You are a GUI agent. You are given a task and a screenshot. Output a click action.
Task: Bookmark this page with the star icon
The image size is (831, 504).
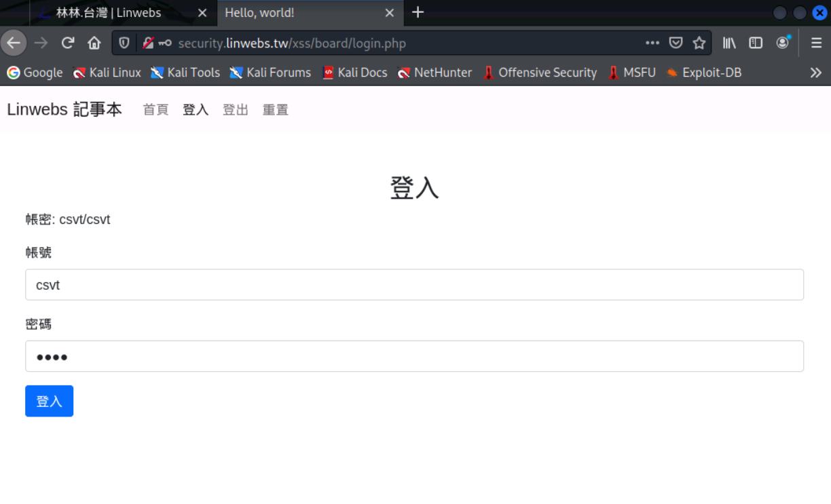click(x=699, y=43)
